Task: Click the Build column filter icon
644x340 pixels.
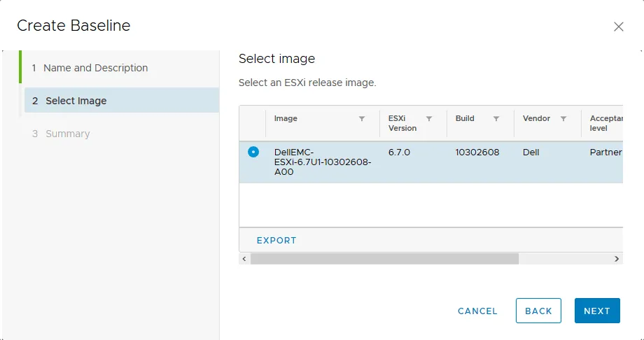Action: click(496, 119)
